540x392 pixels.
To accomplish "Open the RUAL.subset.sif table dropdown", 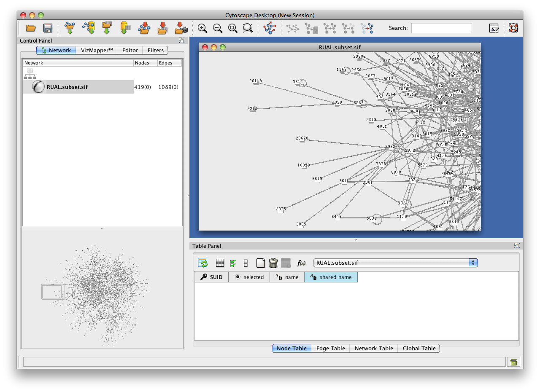I will [473, 263].
